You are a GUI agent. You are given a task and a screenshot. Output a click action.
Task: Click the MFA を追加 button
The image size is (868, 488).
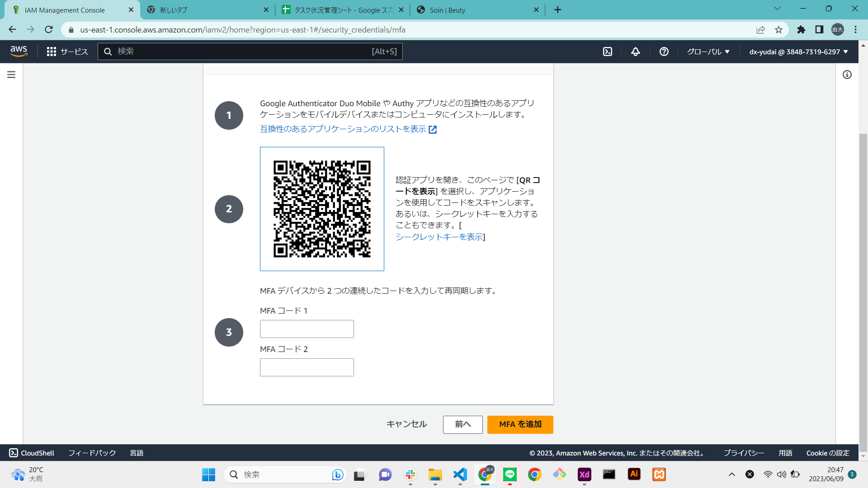pyautogui.click(x=520, y=424)
